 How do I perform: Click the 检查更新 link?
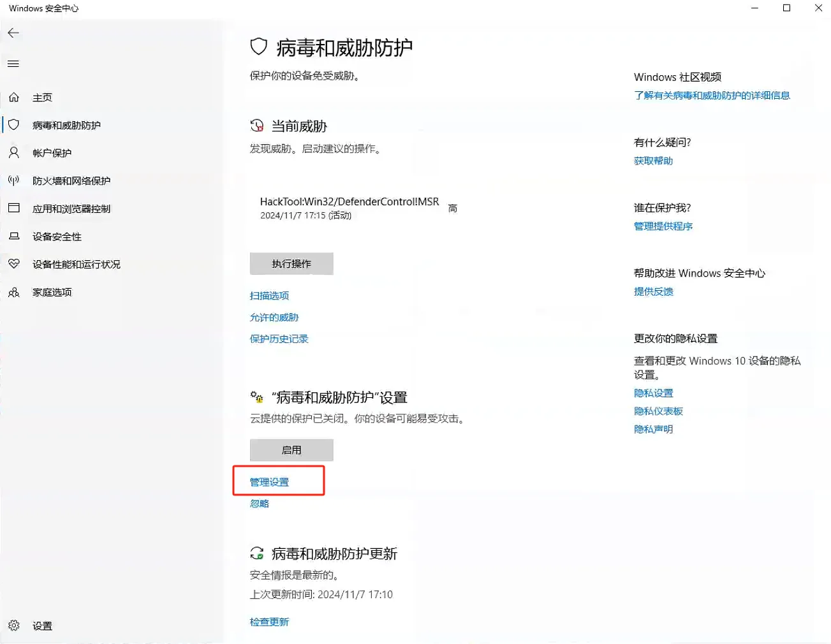(x=269, y=622)
